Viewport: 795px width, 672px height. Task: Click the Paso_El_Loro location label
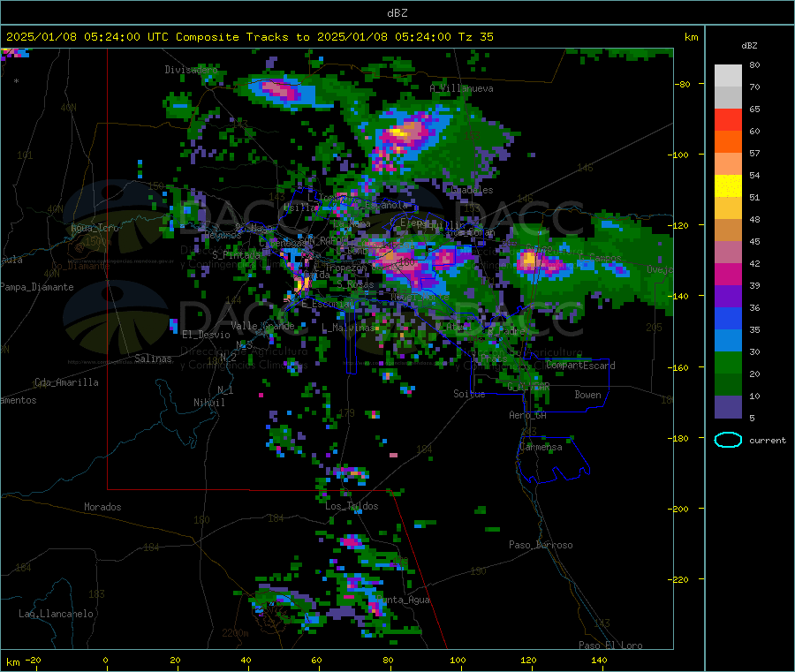(610, 646)
